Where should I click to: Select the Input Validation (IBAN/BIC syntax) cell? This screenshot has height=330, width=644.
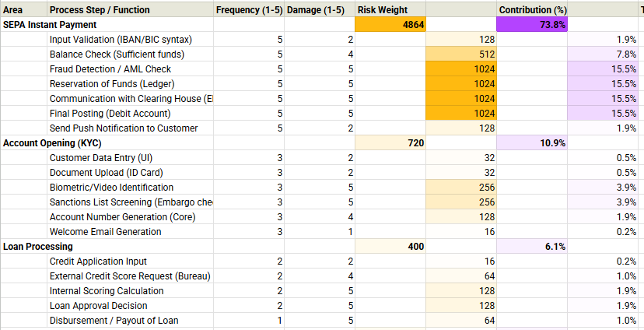121,40
